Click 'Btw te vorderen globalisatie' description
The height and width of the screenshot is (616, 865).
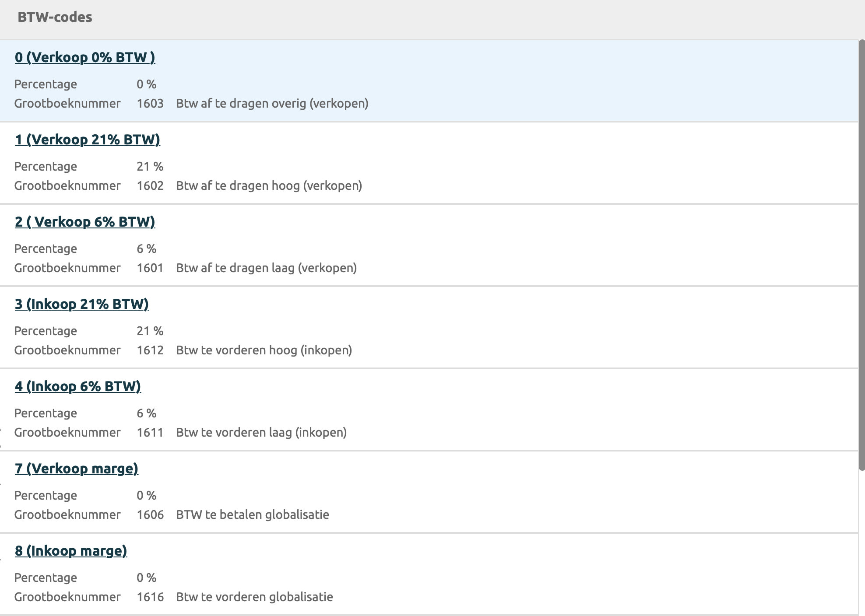pos(254,597)
